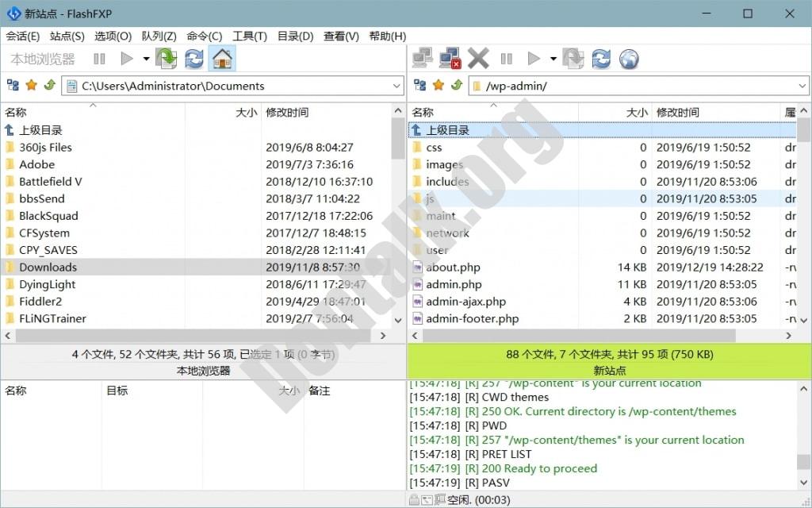Click the remote Connect computers icon
This screenshot has width=812, height=508.
pos(423,59)
